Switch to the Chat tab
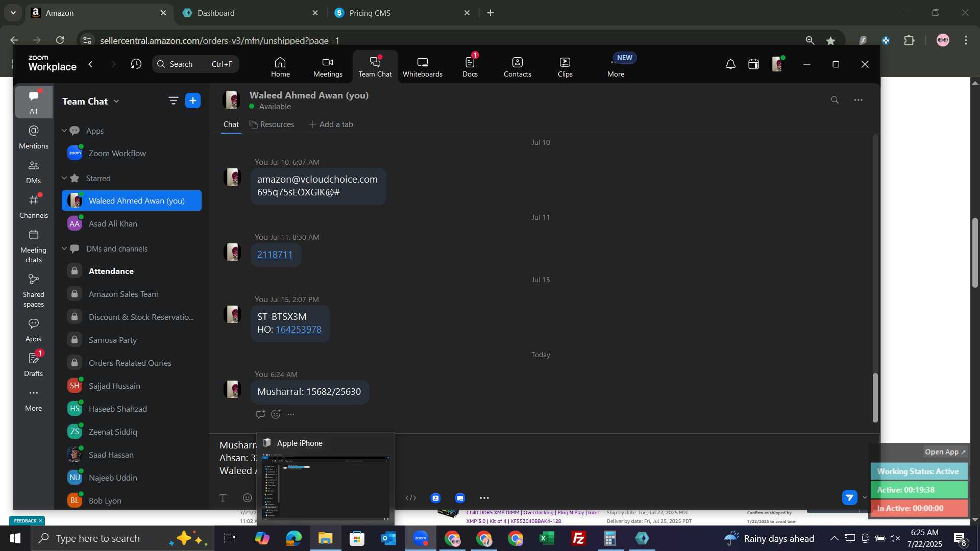The image size is (980, 551). tap(231, 124)
